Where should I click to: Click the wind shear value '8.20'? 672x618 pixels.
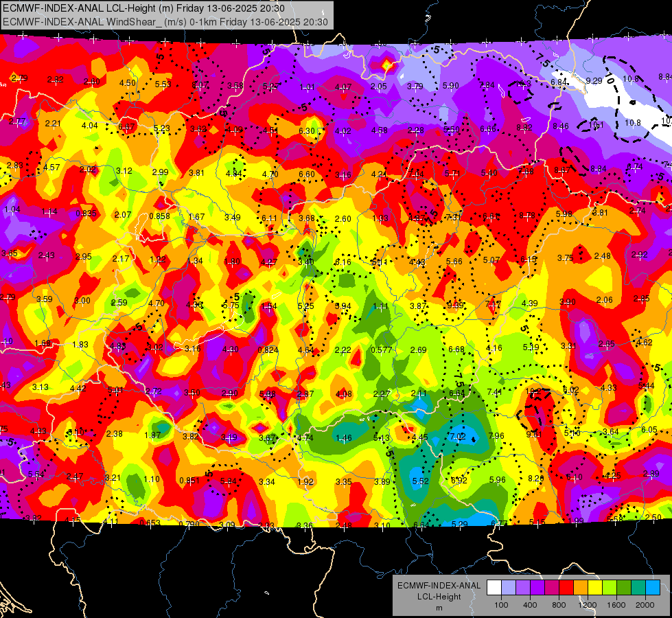pos(535,478)
